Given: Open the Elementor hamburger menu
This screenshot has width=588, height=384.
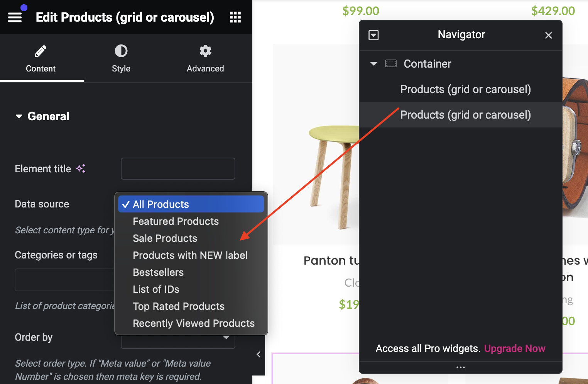Looking at the screenshot, I should tap(15, 17).
